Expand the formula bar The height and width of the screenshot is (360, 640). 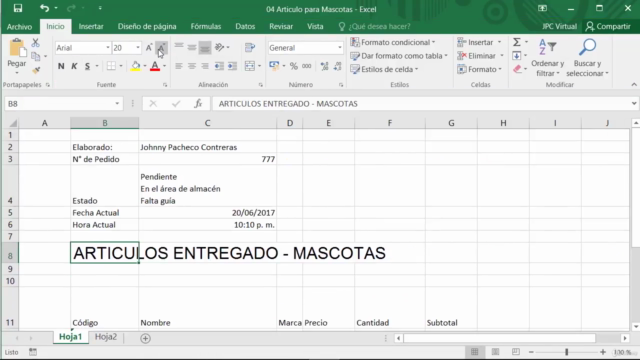[634, 104]
